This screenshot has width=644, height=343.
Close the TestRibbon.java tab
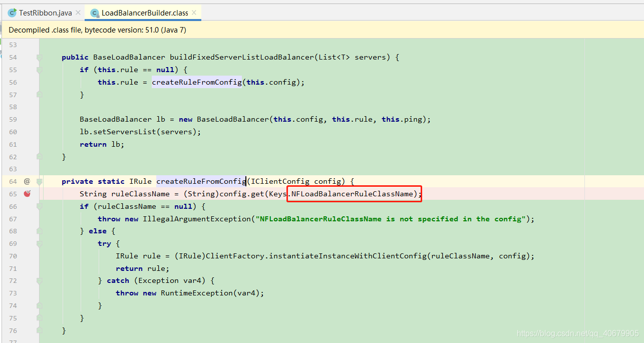tap(78, 13)
